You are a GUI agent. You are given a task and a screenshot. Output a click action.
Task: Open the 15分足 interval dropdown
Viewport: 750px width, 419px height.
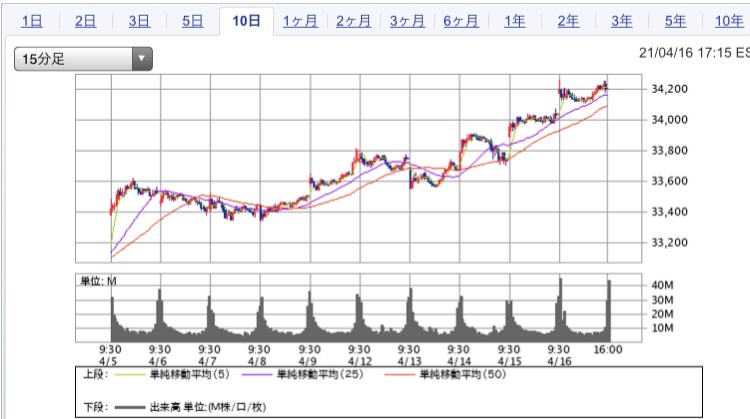(x=83, y=59)
